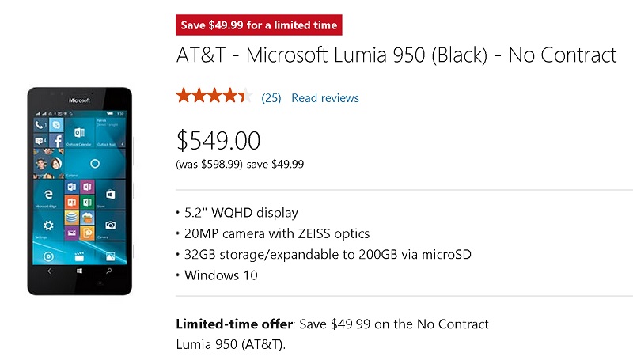Viewport: 633px width, 364px height.
Task: Open the Facebook tile on phone
Action: tap(56, 140)
